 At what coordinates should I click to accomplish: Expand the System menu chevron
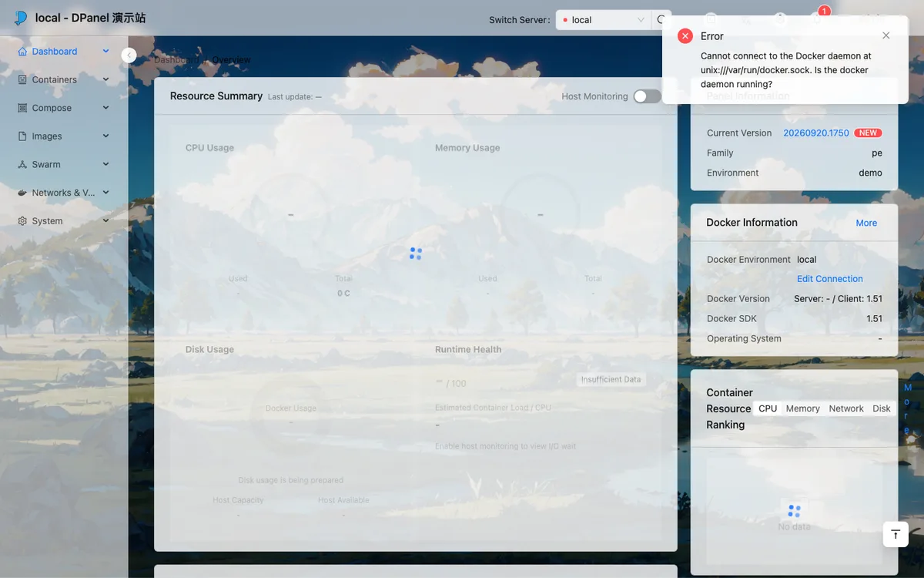coord(105,221)
